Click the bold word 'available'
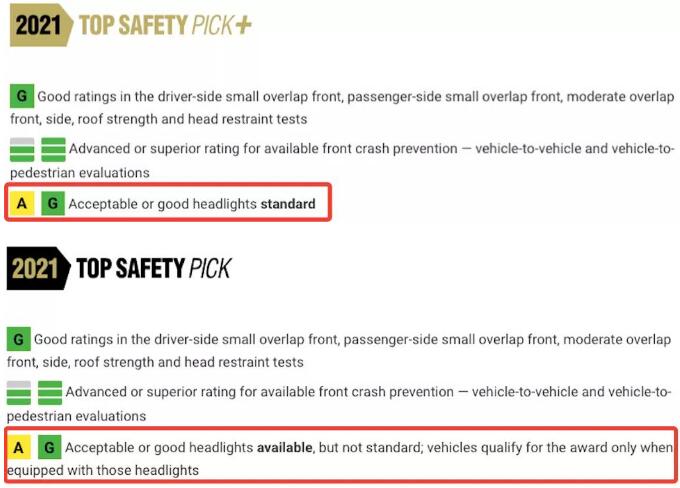The image size is (680, 488). click(284, 447)
